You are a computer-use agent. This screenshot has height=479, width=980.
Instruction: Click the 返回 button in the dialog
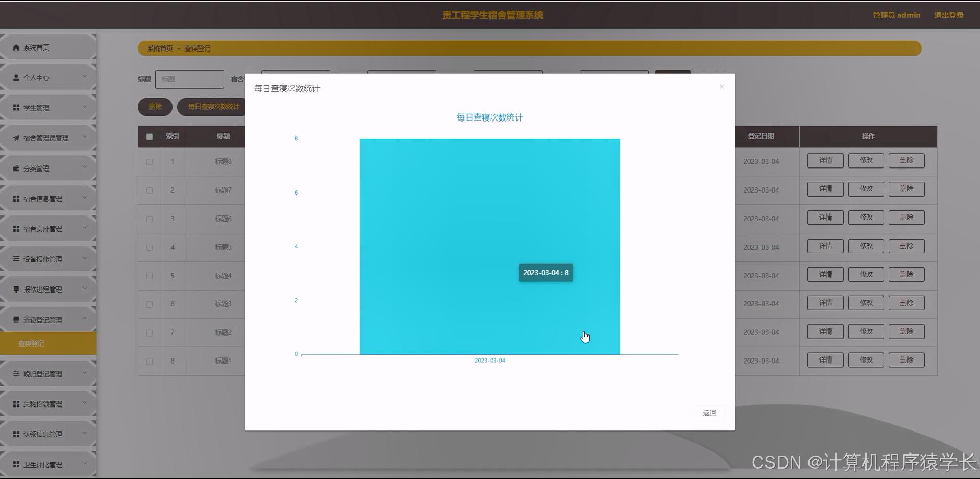[709, 413]
